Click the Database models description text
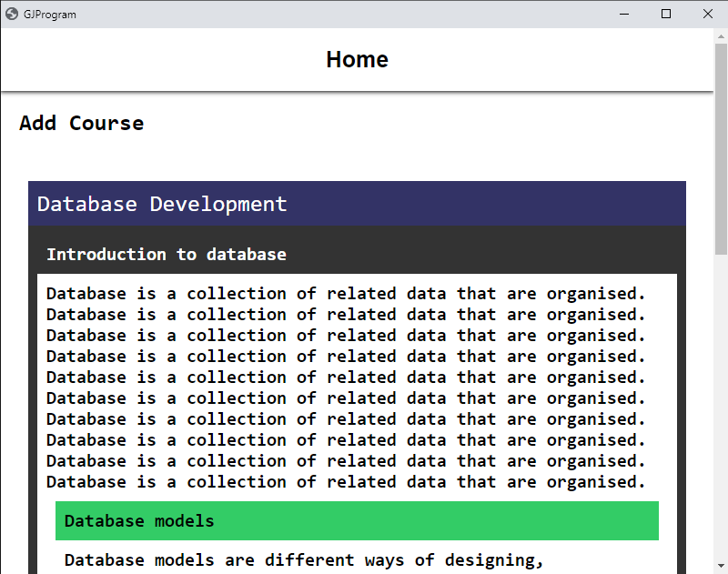728x574 pixels. (304, 560)
